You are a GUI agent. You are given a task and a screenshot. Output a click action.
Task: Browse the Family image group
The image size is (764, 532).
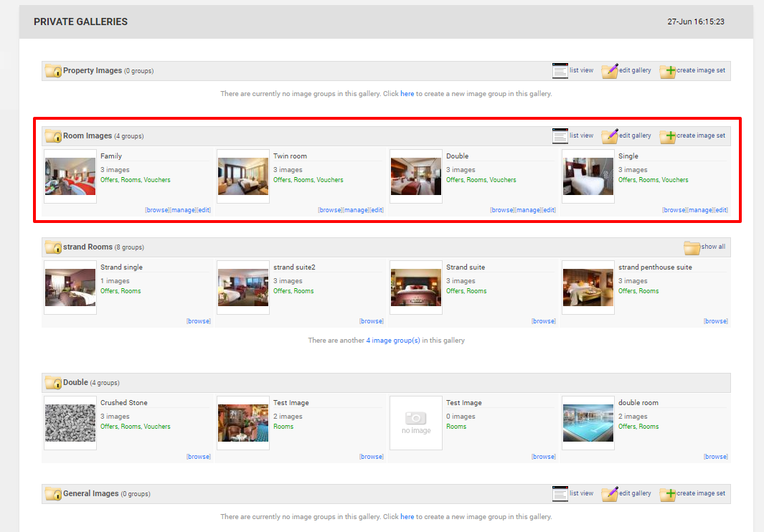pos(157,210)
